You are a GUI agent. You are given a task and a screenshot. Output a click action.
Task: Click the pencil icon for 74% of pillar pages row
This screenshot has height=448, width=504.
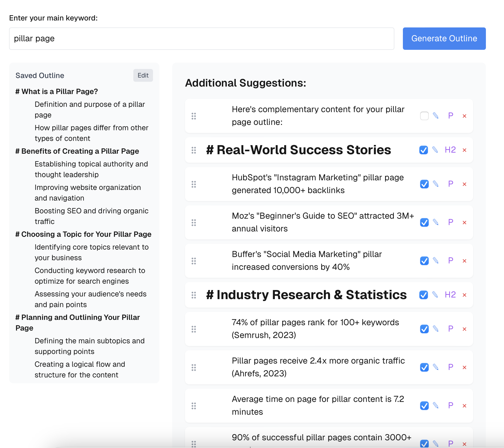coord(436,329)
